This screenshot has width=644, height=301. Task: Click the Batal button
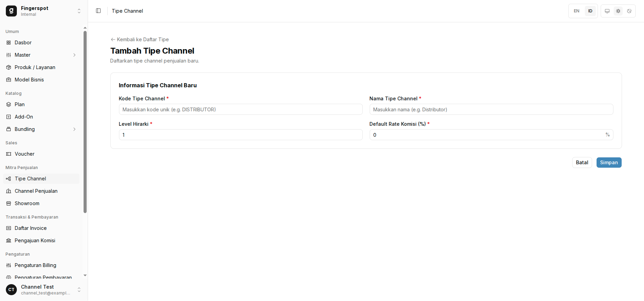point(582,163)
